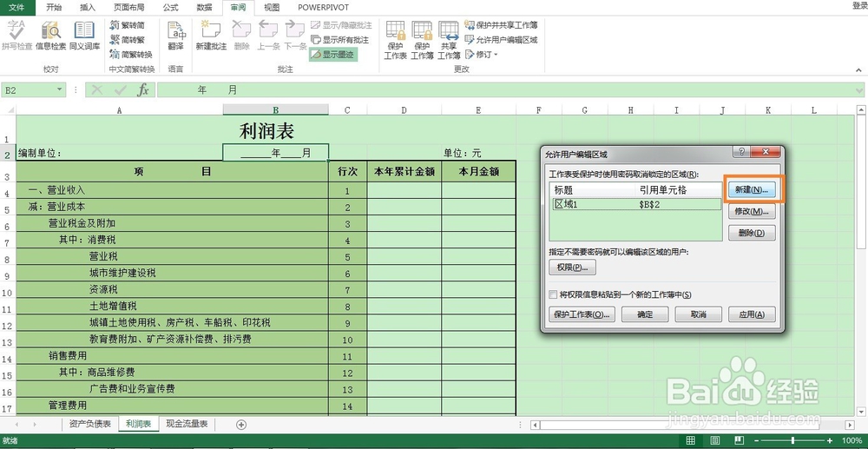Click 保护工作表(O)... in dialog

582,314
